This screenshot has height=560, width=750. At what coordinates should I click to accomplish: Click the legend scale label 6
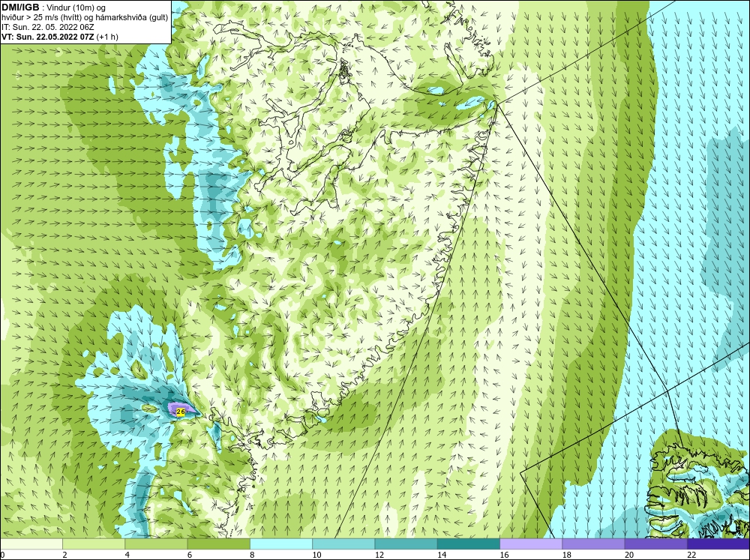(x=190, y=555)
